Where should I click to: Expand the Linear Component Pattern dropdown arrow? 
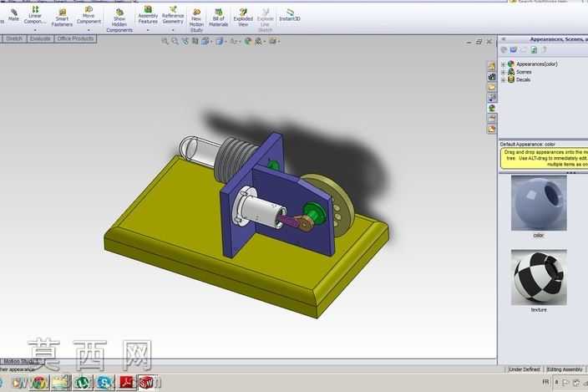(35, 30)
